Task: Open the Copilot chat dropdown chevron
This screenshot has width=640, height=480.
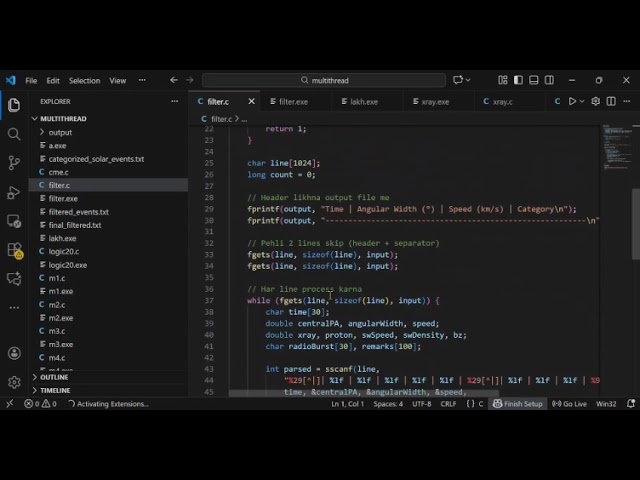Action: pos(468,80)
